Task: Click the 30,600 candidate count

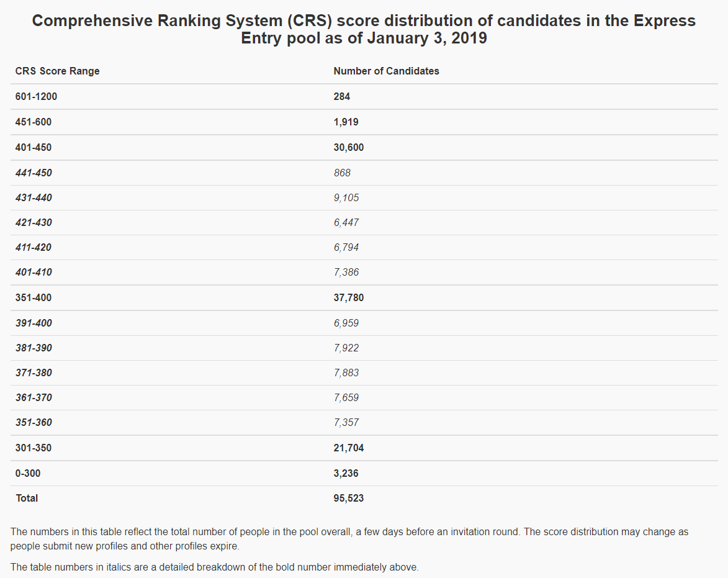Action: pyautogui.click(x=349, y=148)
